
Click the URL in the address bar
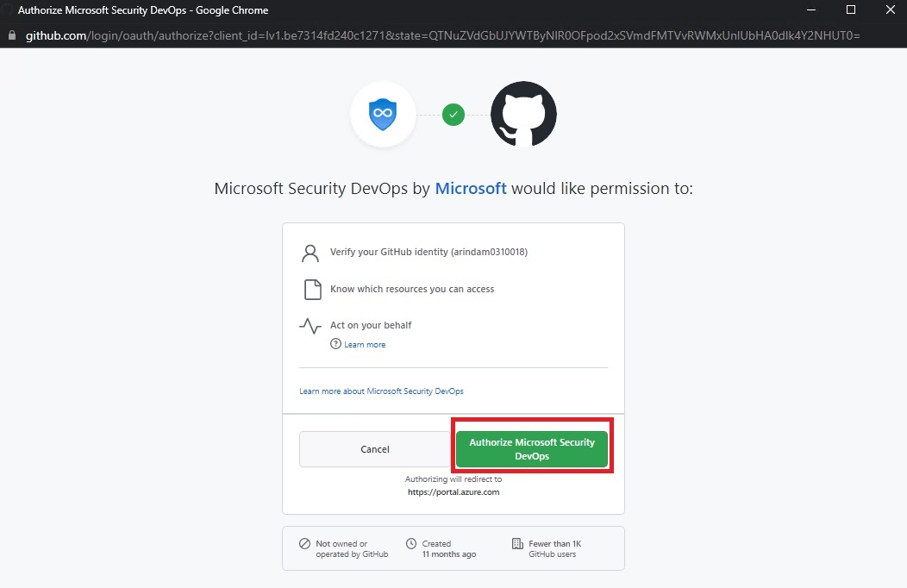point(442,35)
